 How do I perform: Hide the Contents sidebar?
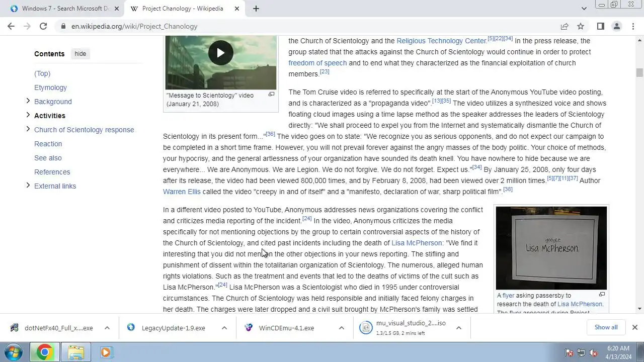[80, 54]
